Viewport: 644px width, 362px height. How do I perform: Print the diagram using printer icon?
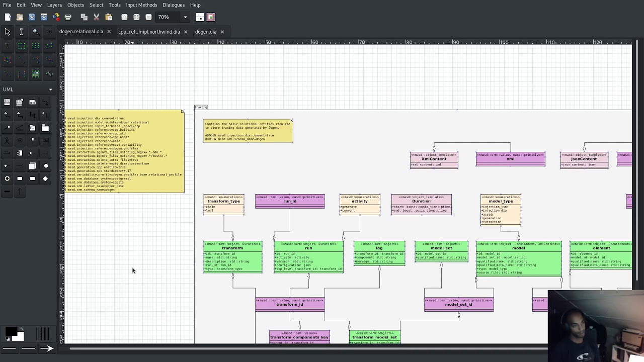point(68,17)
